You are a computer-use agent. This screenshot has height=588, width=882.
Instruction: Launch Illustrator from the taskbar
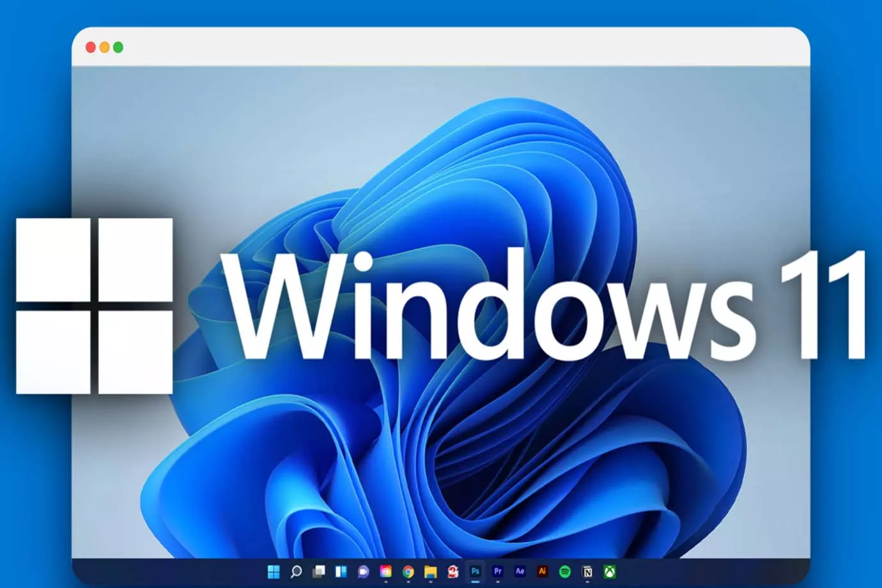[x=543, y=571]
